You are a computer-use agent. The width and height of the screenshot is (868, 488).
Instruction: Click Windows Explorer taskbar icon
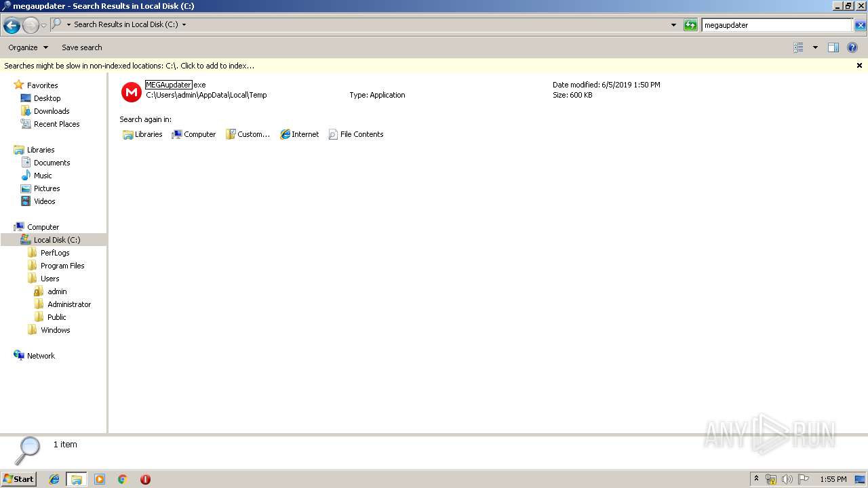[77, 479]
